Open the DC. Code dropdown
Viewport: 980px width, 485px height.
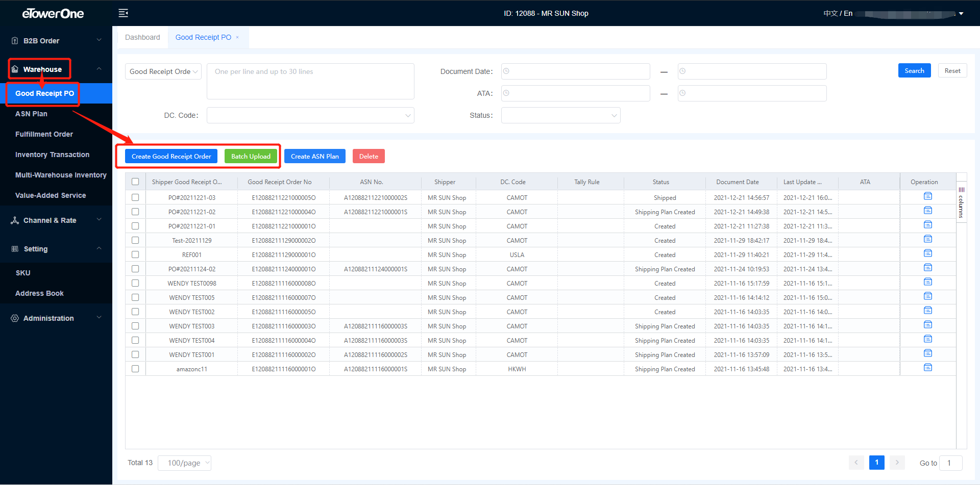coord(310,115)
